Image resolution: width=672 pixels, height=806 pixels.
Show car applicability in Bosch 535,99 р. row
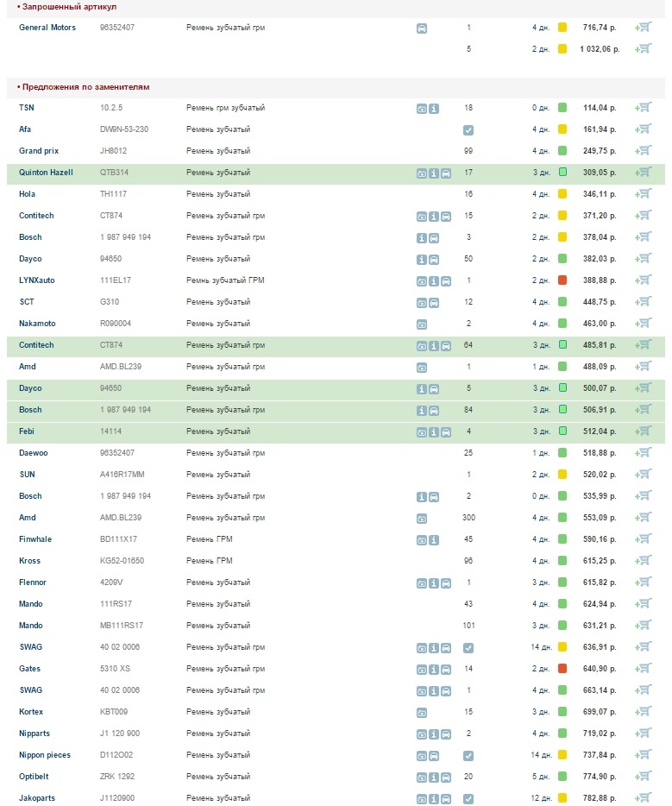pyautogui.click(x=434, y=497)
